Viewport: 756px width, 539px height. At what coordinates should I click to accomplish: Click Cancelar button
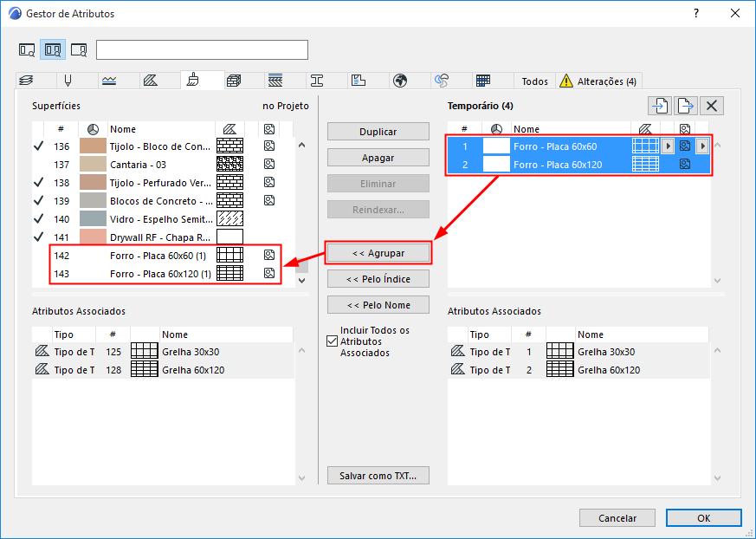click(x=617, y=517)
